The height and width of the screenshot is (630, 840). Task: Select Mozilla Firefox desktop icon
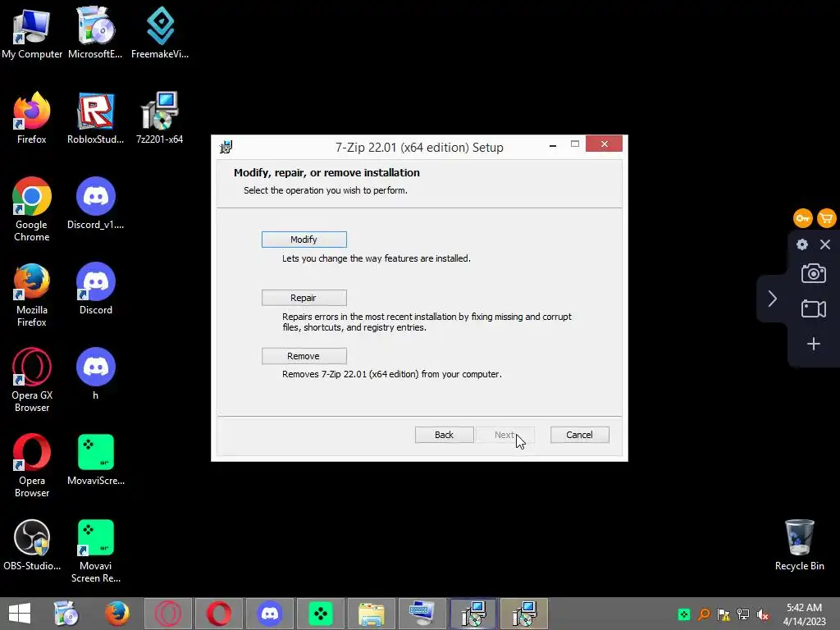click(x=32, y=294)
